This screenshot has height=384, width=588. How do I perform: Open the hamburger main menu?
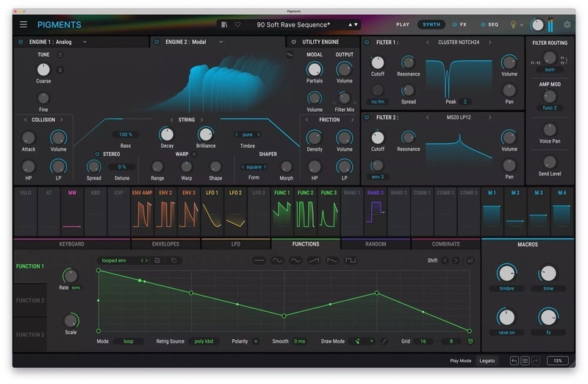(24, 24)
